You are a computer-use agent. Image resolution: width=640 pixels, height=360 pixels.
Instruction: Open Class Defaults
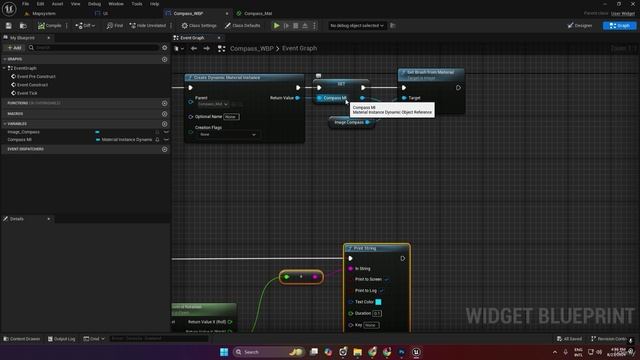(x=242, y=26)
